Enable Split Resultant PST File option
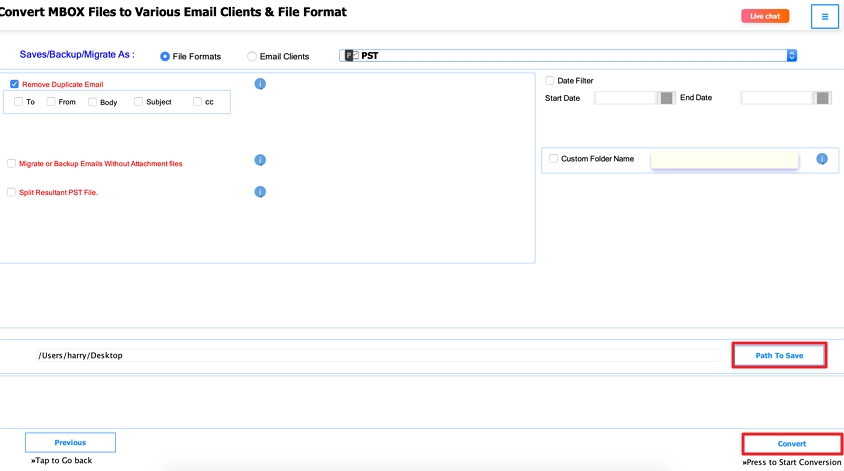 [12, 192]
